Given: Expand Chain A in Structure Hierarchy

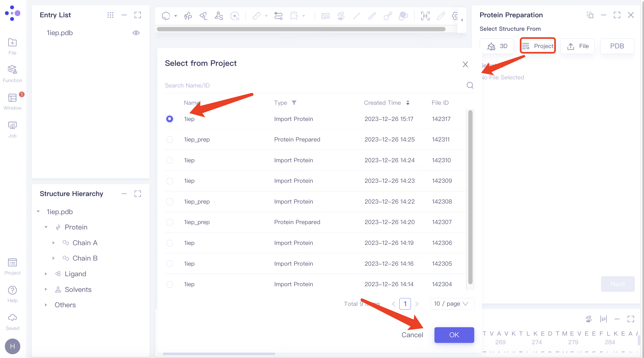Looking at the screenshot, I should [54, 243].
